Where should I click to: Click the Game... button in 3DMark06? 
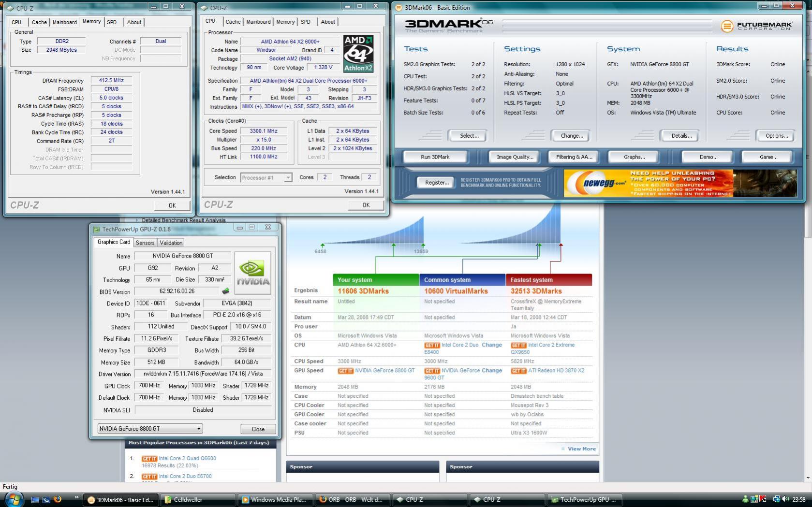[768, 157]
